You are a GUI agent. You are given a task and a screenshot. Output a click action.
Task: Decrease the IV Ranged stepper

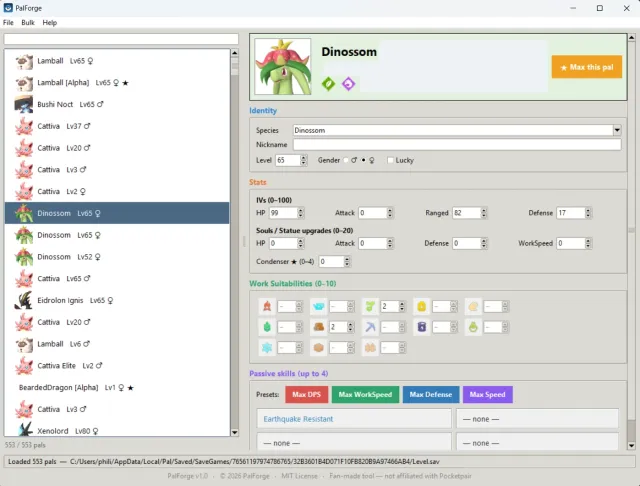[484, 215]
